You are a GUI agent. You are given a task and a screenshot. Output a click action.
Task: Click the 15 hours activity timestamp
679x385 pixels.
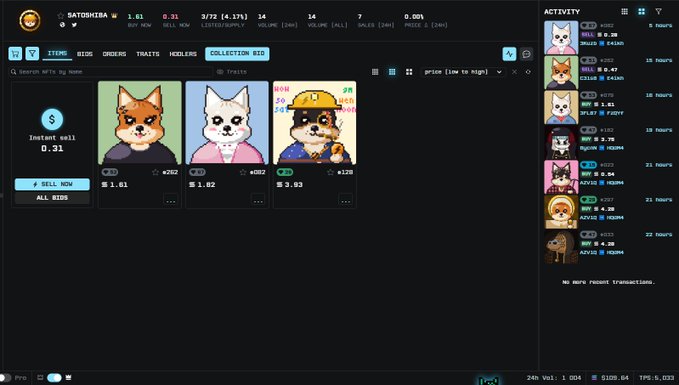coord(659,60)
